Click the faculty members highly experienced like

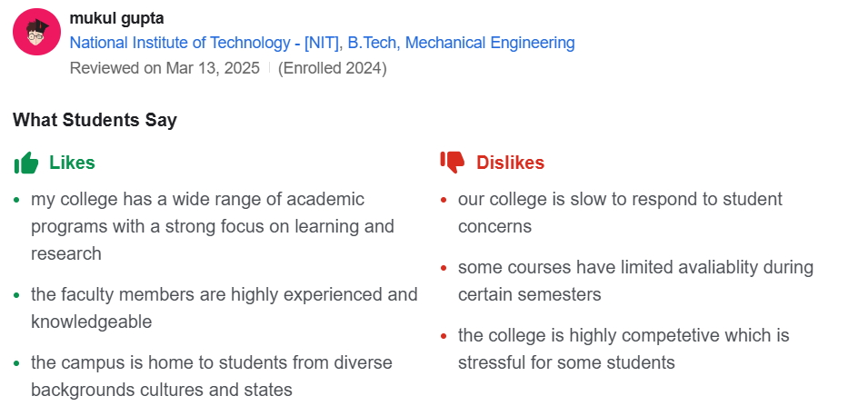tap(224, 308)
